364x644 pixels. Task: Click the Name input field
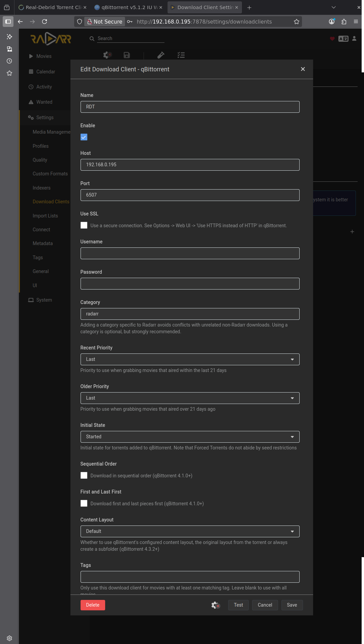(190, 107)
